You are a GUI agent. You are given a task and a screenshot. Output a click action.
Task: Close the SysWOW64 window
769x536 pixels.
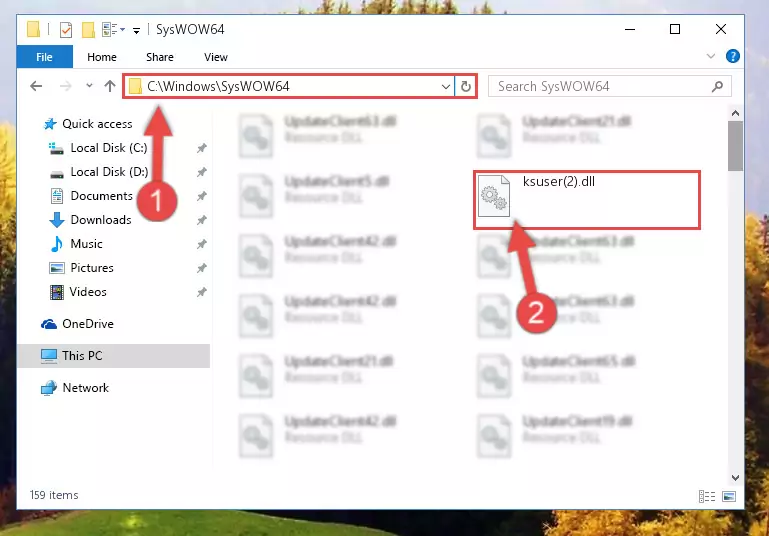[x=721, y=29]
